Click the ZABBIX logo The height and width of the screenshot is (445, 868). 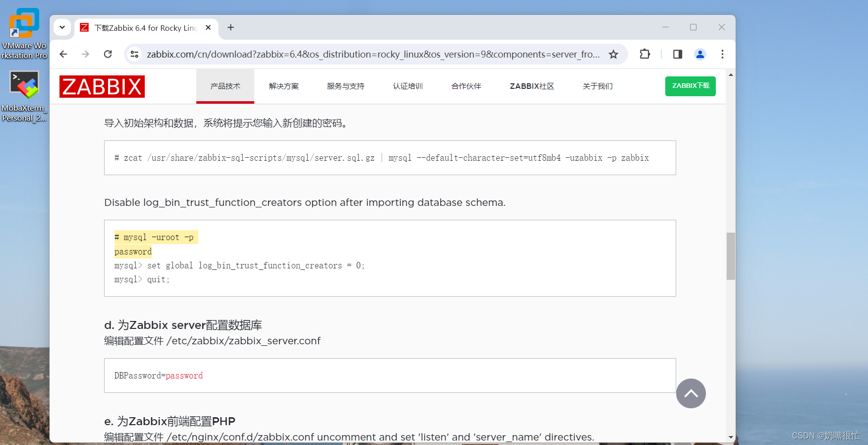click(x=102, y=86)
